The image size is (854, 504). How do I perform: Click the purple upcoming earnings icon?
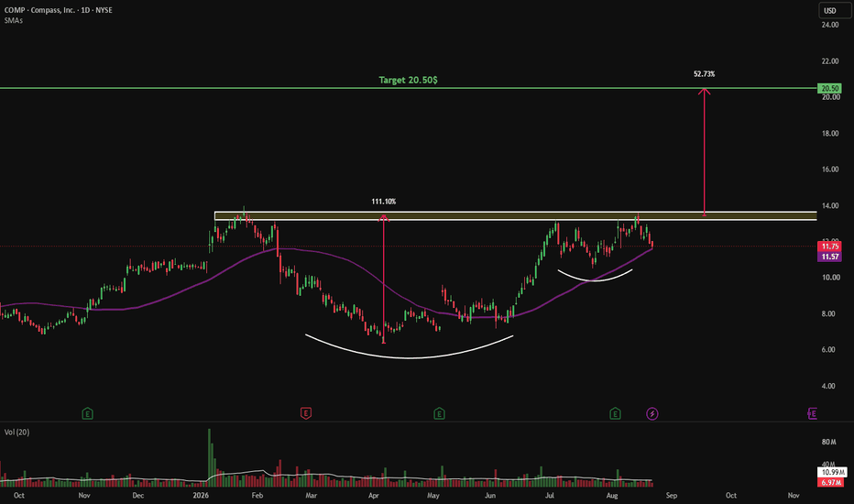click(x=812, y=413)
